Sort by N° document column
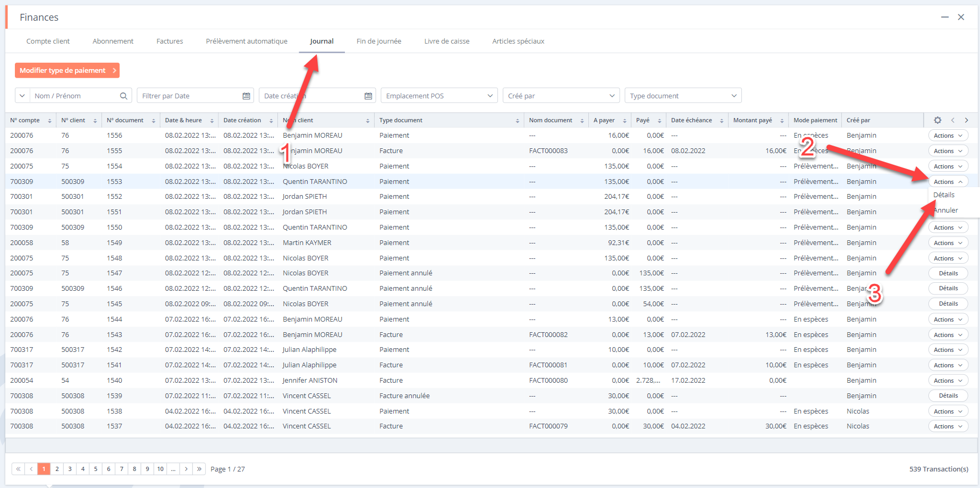Screen dimensions: 980x488 click(154, 121)
